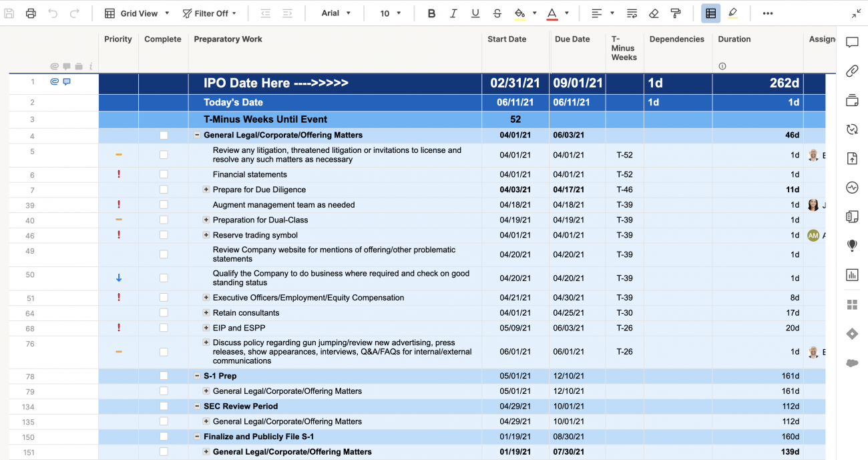Apply the Format Painter
The image size is (868, 460).
point(676,13)
